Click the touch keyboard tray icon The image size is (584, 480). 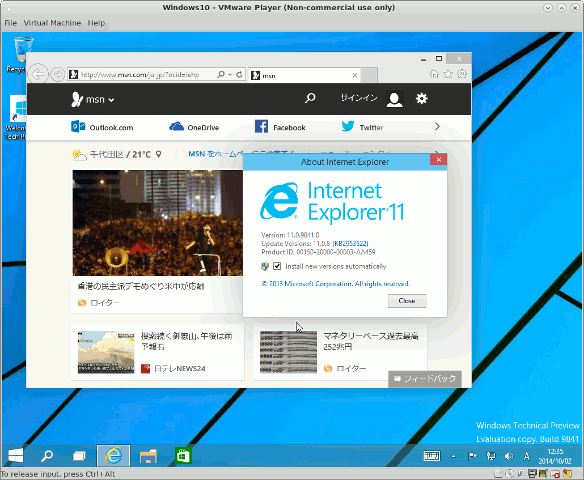coord(432,456)
